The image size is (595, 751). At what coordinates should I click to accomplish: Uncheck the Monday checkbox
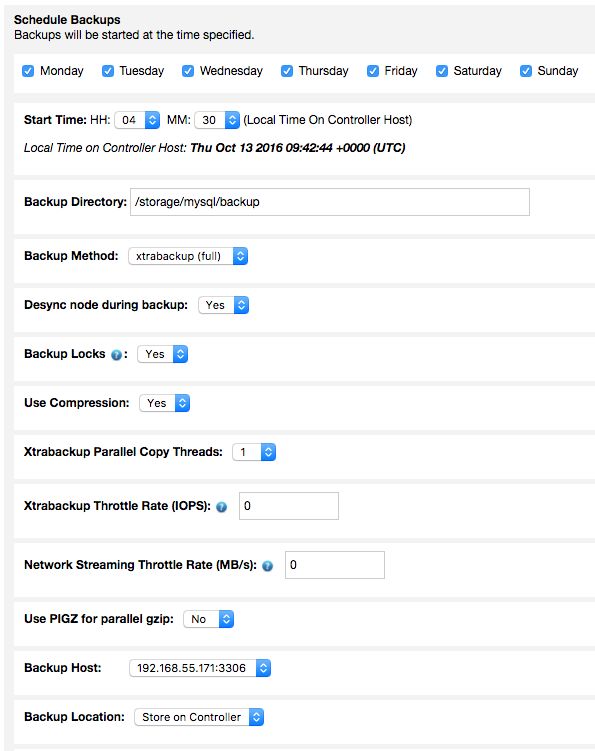[28, 71]
